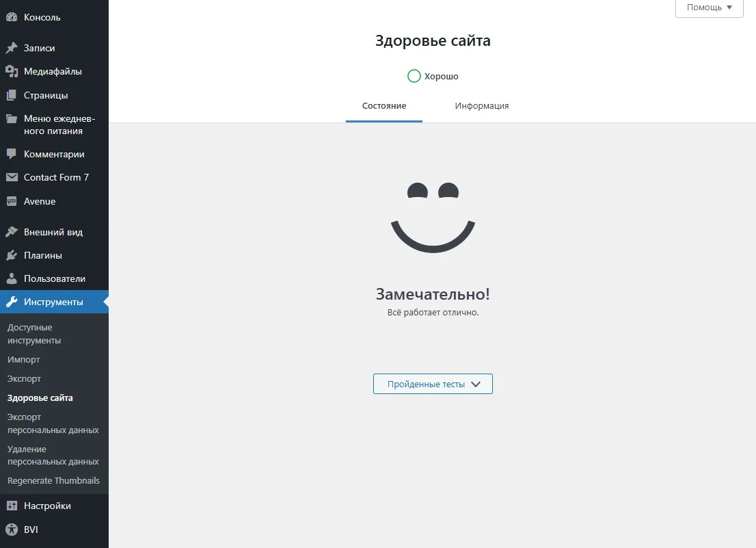Select the Contact Form 7 mail icon

(x=12, y=177)
